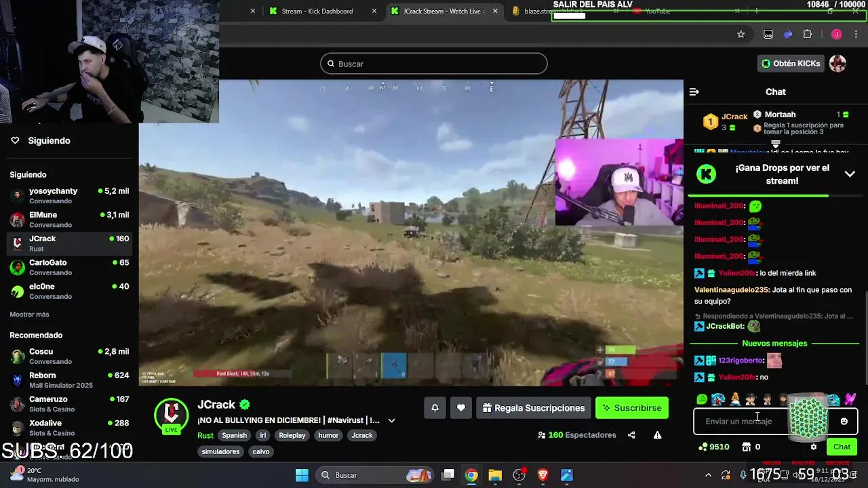Open Task View on the taskbar
Image resolution: width=868 pixels, height=488 pixels.
point(448,475)
